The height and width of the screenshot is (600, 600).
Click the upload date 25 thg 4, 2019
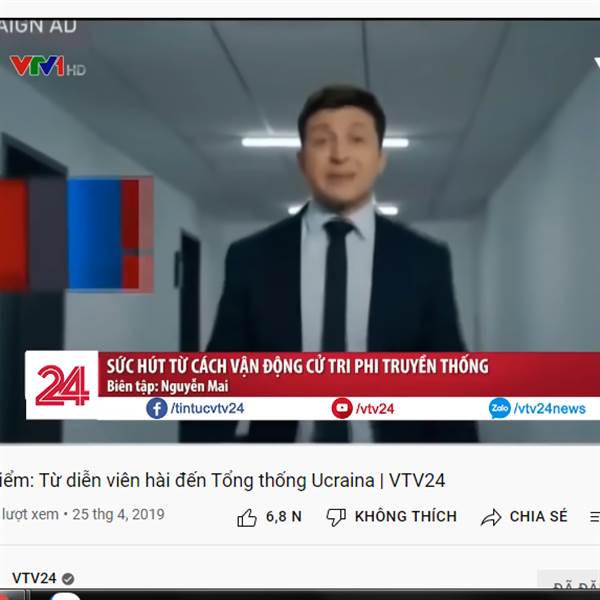click(119, 514)
